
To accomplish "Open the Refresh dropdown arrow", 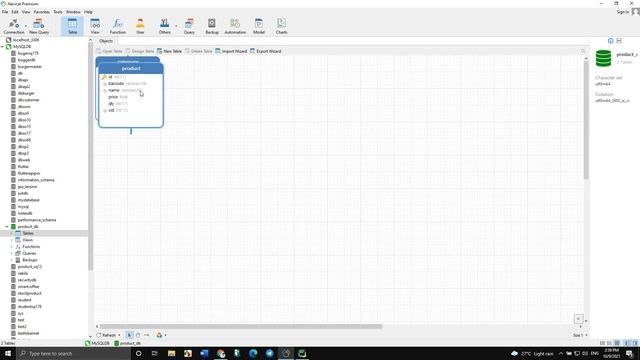I will point(119,335).
